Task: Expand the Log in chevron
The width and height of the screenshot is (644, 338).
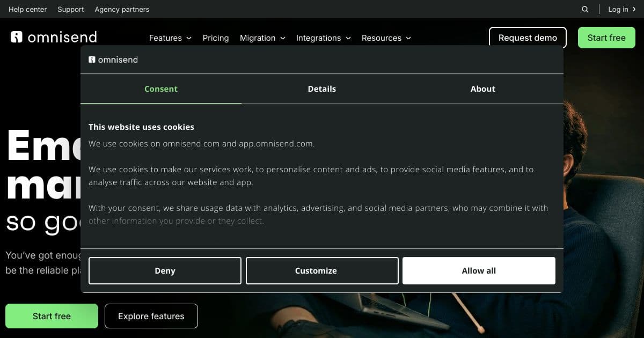Action: [634, 9]
